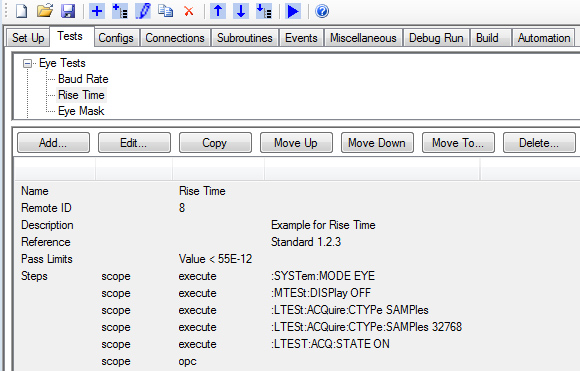Click the Move Up arrow icon
The image size is (580, 371).
point(218,11)
